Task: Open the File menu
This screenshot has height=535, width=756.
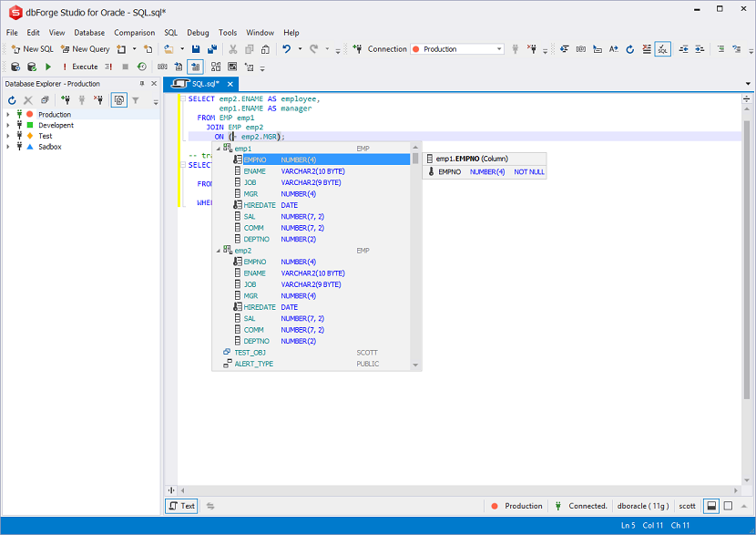Action: (12, 32)
